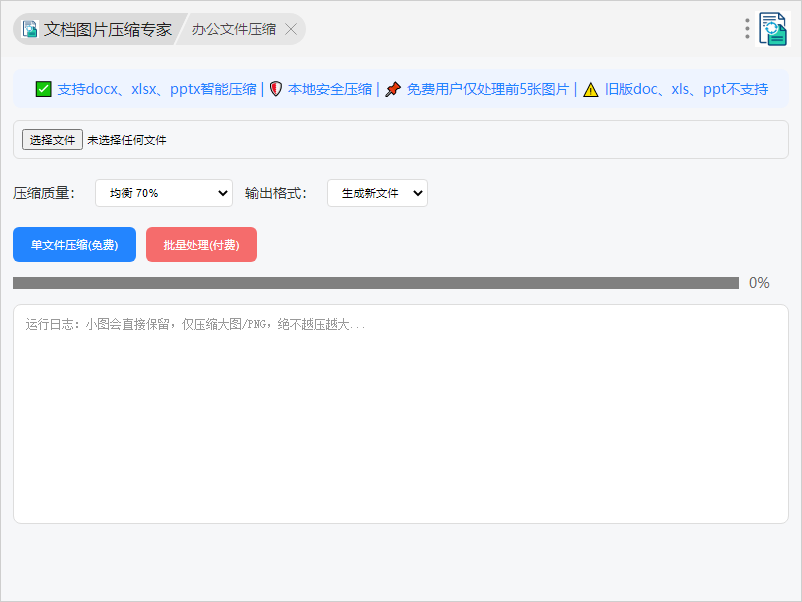
Task: Close the 办公文件压缩 tab with the X
Action: coord(291,29)
